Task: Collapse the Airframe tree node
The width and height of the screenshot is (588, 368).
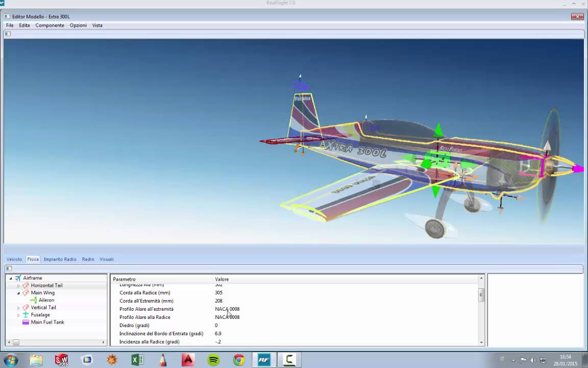Action: point(11,278)
